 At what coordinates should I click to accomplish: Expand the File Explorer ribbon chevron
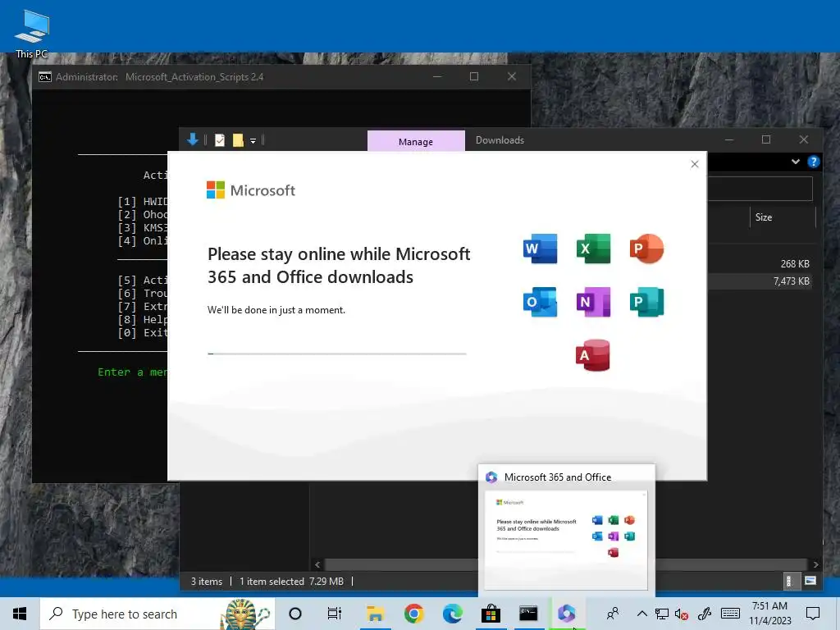click(796, 162)
